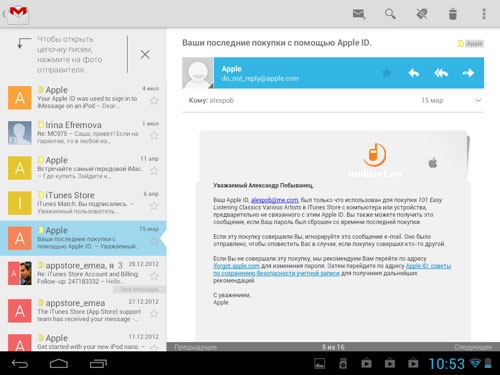Open appstore_emea support received message email
This screenshot has height=375, width=500.
83,311
